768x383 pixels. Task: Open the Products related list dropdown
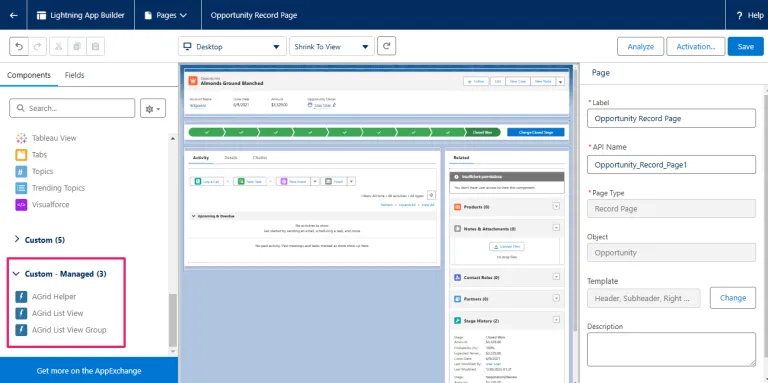(556, 206)
